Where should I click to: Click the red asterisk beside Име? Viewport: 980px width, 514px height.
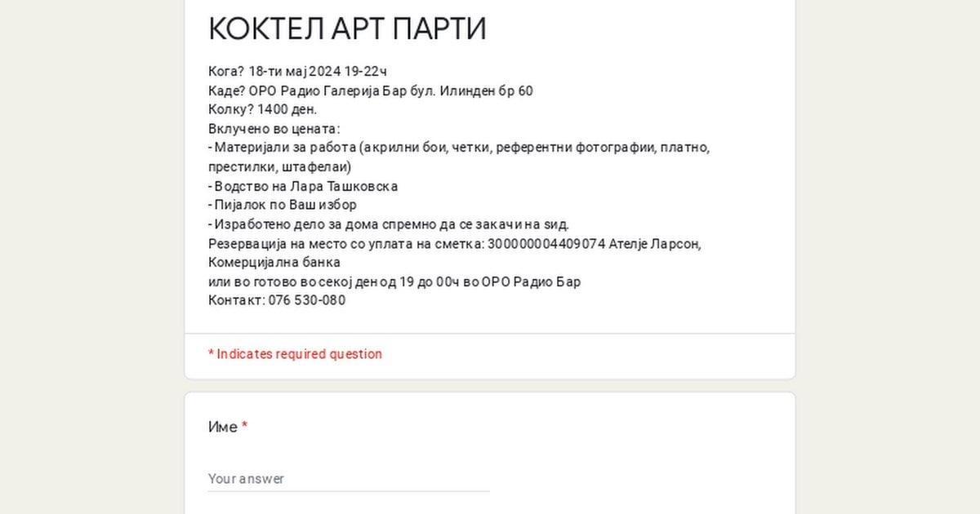[x=244, y=427]
